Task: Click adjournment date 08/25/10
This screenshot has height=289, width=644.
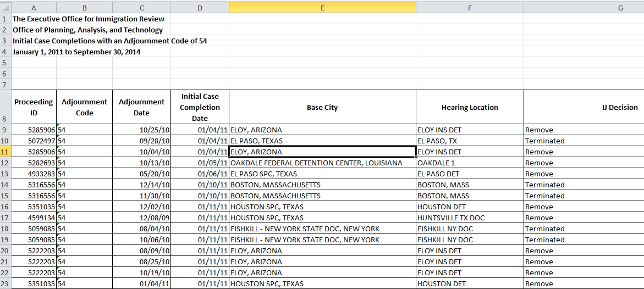Action: 142,262
